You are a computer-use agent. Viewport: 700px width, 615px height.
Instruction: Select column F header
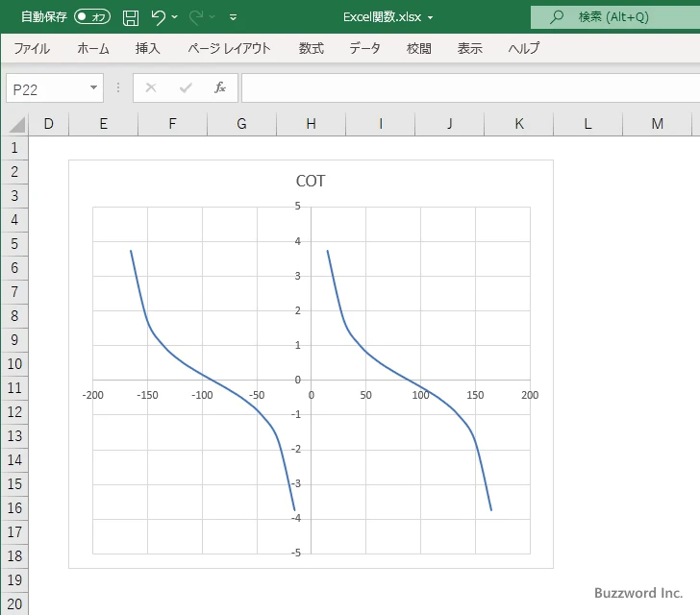click(x=173, y=124)
